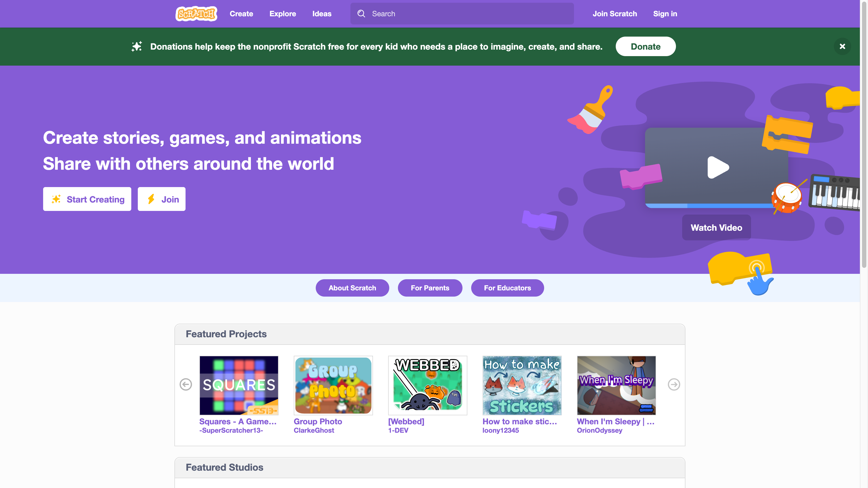Open the Webbed project thumbnail
868x488 pixels.
coord(427,385)
